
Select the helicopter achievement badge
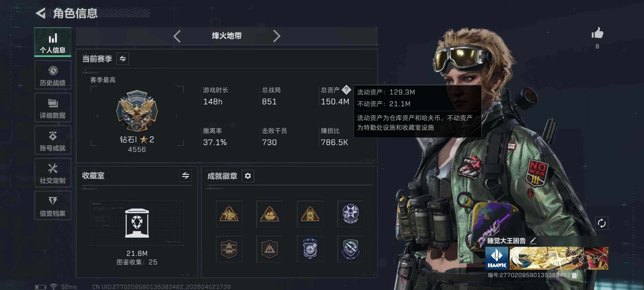click(229, 249)
